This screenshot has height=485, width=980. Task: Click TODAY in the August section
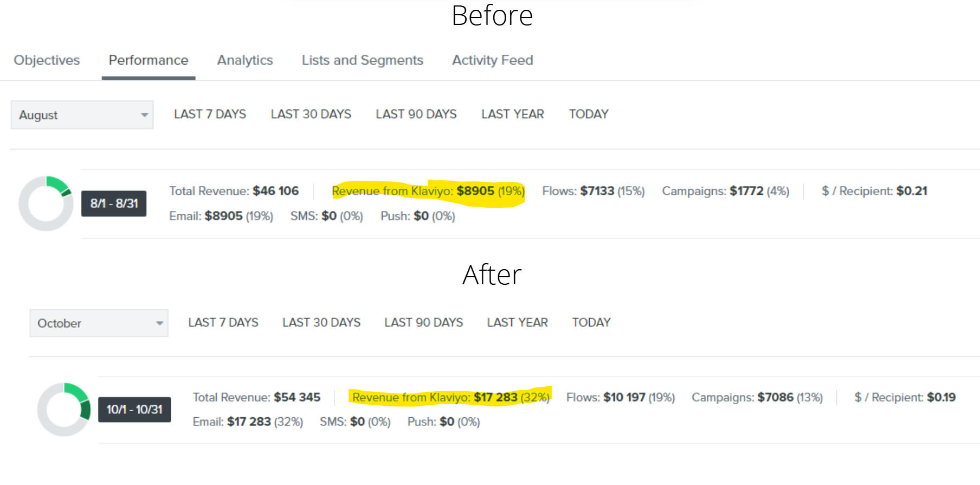pyautogui.click(x=588, y=114)
